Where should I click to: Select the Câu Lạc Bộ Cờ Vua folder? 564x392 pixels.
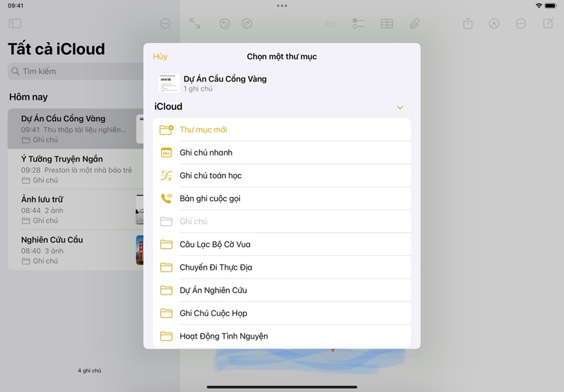click(x=215, y=245)
